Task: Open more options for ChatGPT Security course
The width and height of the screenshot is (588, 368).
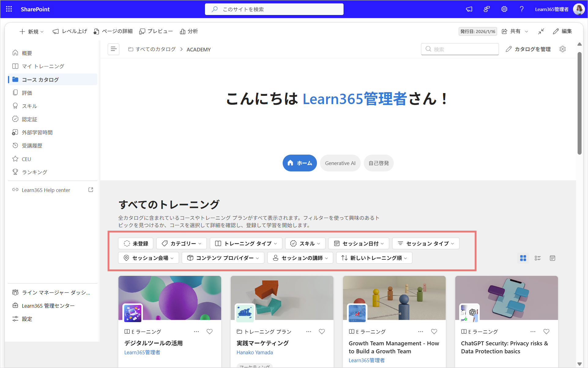Action: pyautogui.click(x=533, y=332)
